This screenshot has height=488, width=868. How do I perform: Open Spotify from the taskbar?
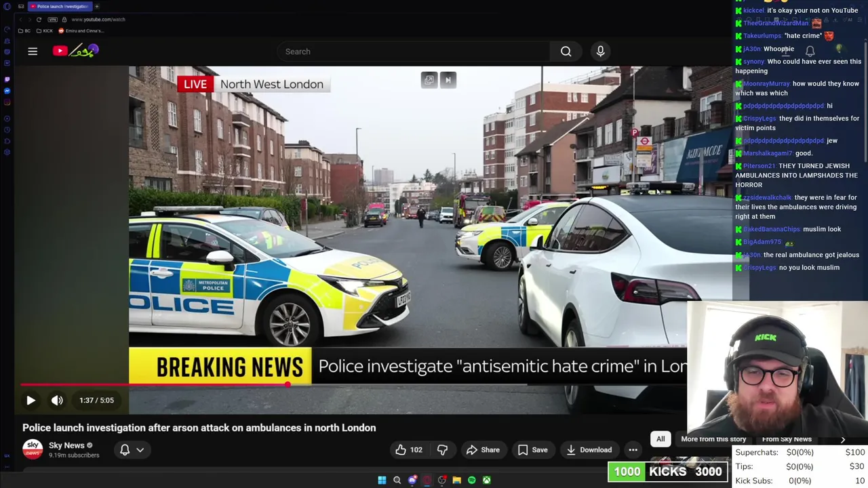pos(471,481)
